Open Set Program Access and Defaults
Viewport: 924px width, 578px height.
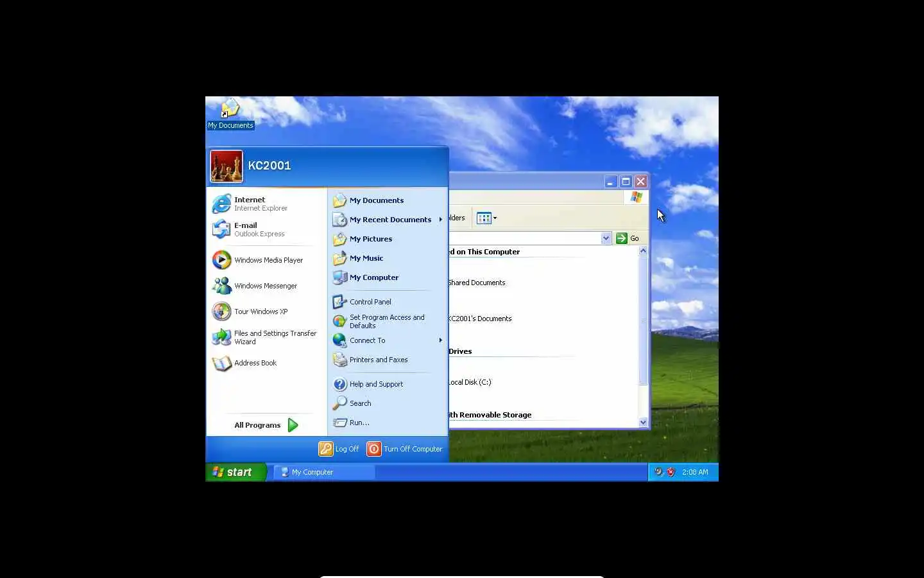388,321
